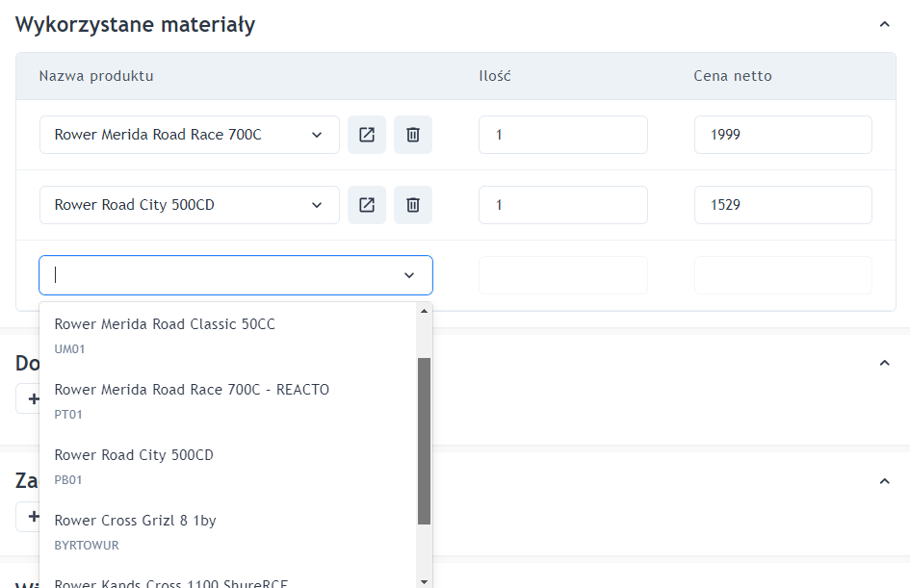Edit net price field showing 1529
Viewport: 910px width, 588px height.
[x=783, y=205]
